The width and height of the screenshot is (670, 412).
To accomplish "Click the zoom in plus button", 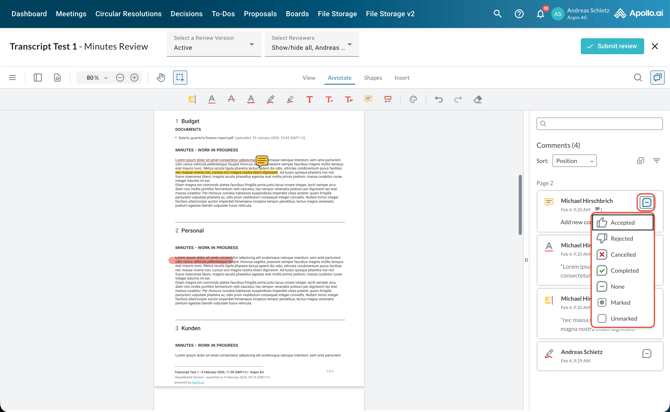I will (134, 77).
